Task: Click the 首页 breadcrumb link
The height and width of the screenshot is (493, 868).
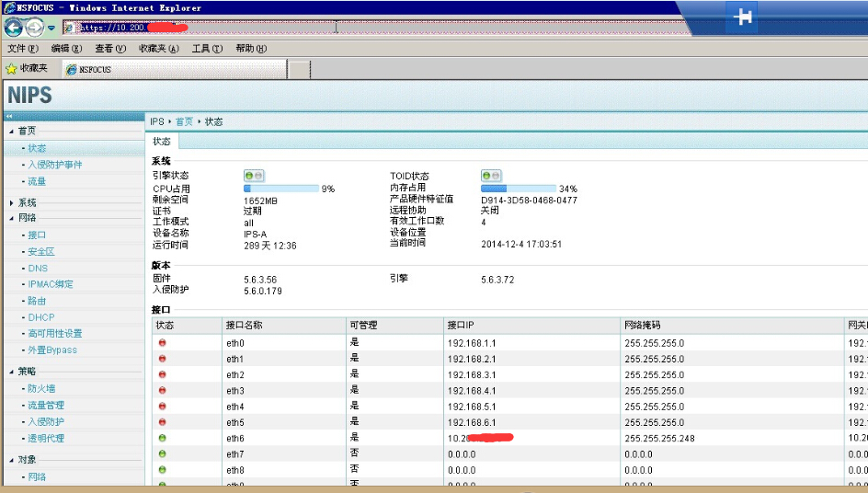Action: 184,121
